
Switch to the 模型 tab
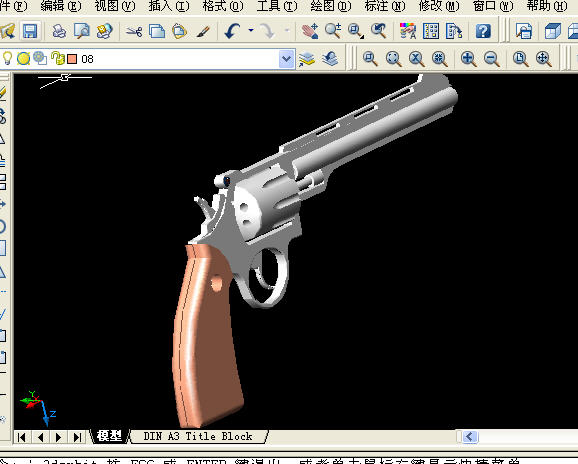(x=109, y=436)
